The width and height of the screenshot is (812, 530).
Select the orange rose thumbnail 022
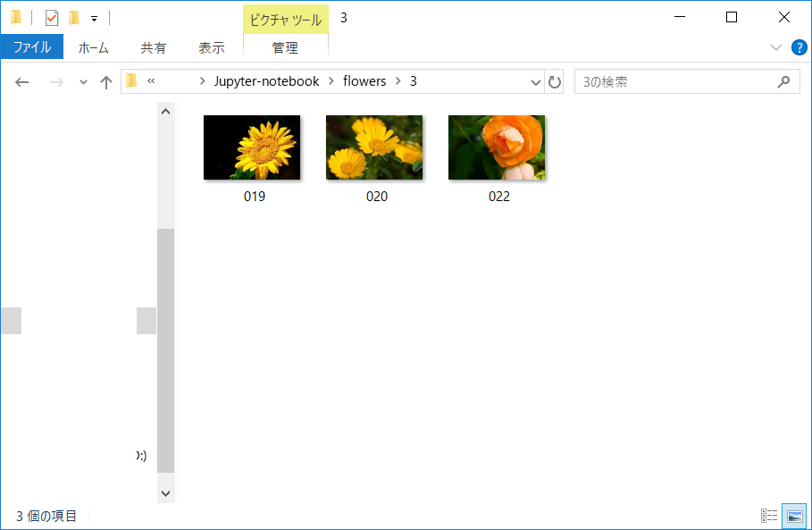coord(497,147)
